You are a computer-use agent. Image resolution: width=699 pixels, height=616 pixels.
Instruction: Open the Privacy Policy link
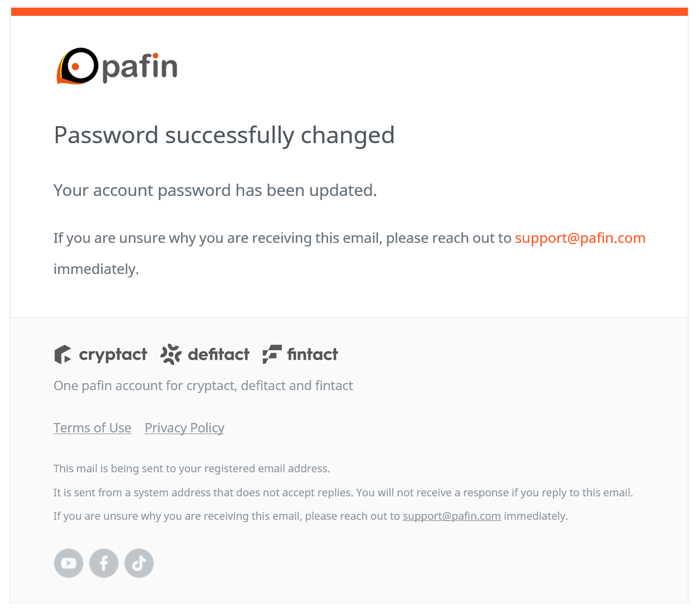(184, 428)
